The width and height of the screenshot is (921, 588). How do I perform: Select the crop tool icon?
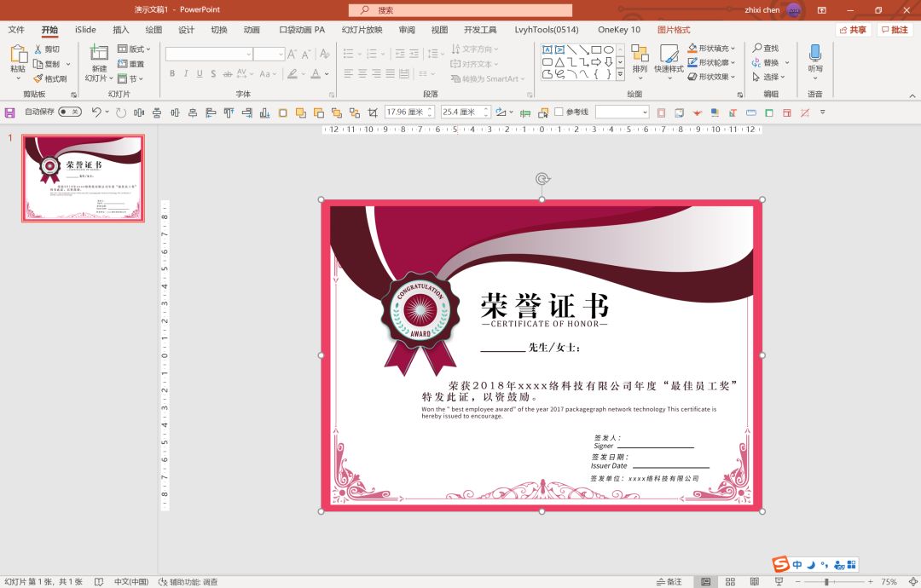373,112
